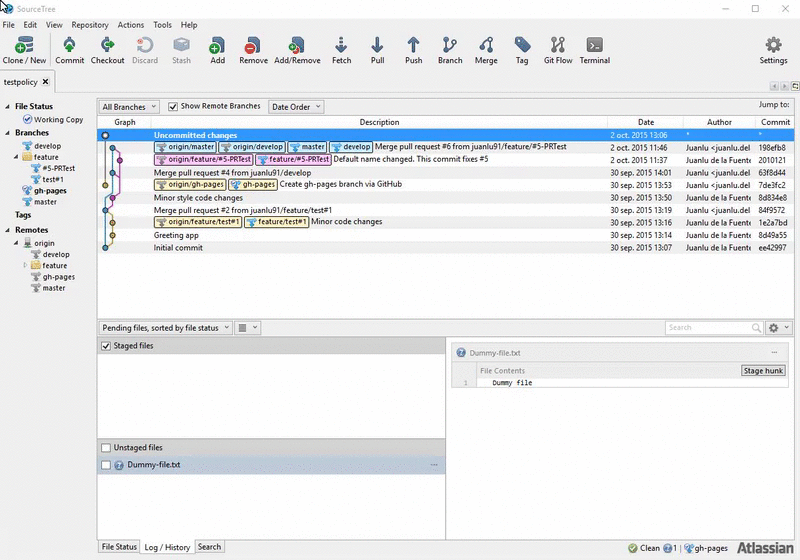
Task: Open the Actions menu
Action: click(131, 24)
